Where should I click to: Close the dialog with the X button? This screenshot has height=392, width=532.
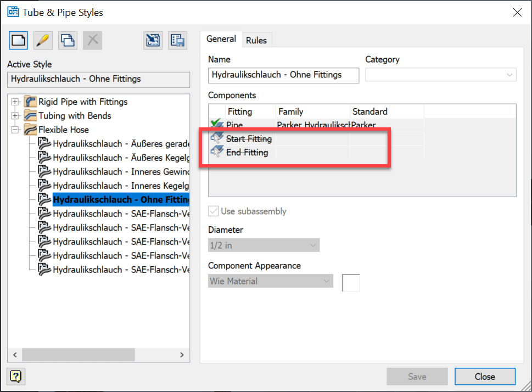click(x=517, y=13)
